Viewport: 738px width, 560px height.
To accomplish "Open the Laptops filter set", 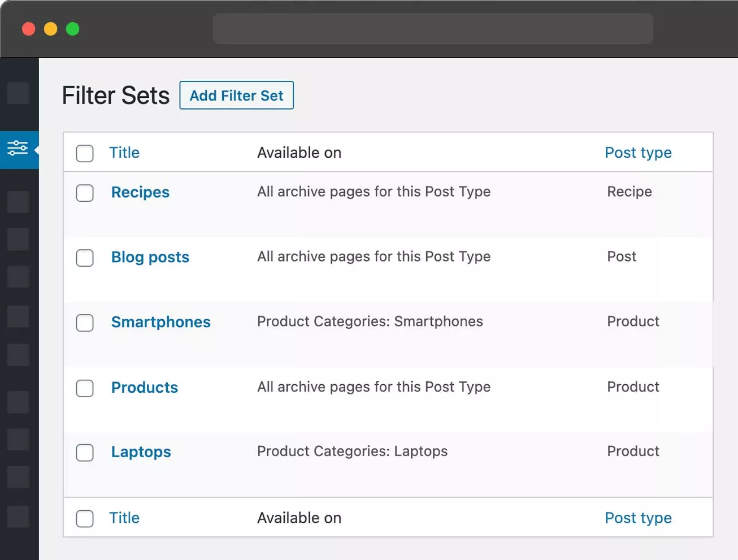I will [x=141, y=452].
